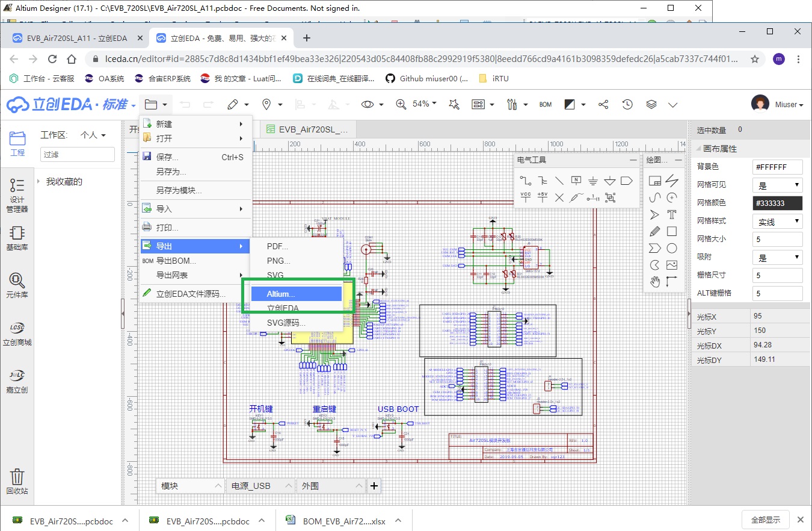This screenshot has width=812, height=531.
Task: Expand more toolbar options chevron
Action: point(673,105)
